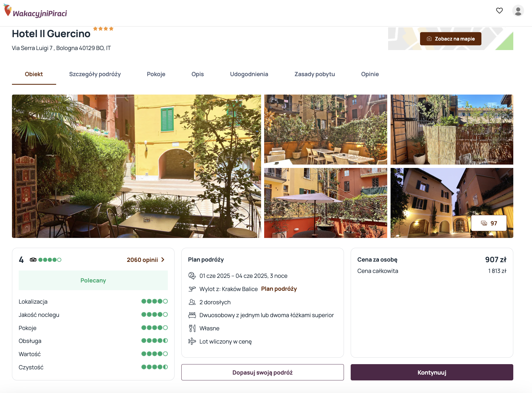Click Czystość rating bubbles
532x393 pixels.
click(155, 367)
